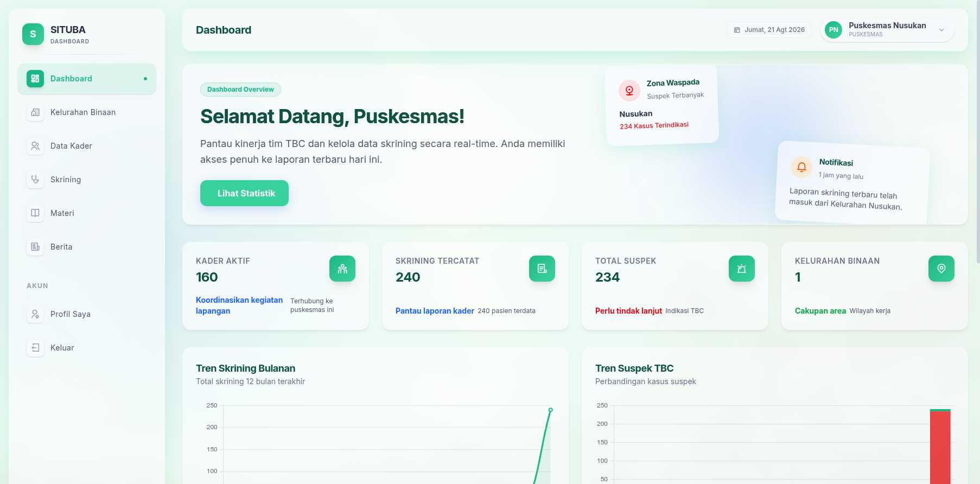Click the Kelurahan Binaan map pin icon
This screenshot has height=484, width=980.
click(x=941, y=269)
